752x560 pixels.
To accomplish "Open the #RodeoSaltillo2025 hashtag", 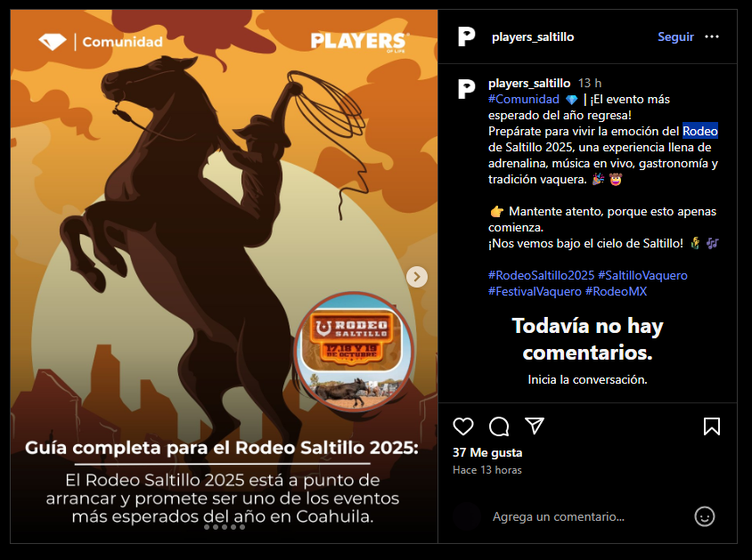I will (541, 275).
